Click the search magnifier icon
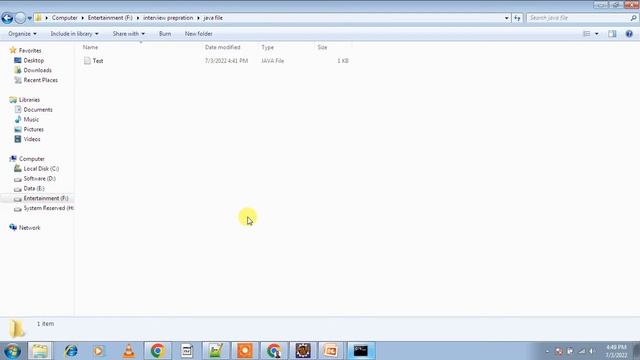Screen dimensions: 640x360 pyautogui.click(x=633, y=18)
